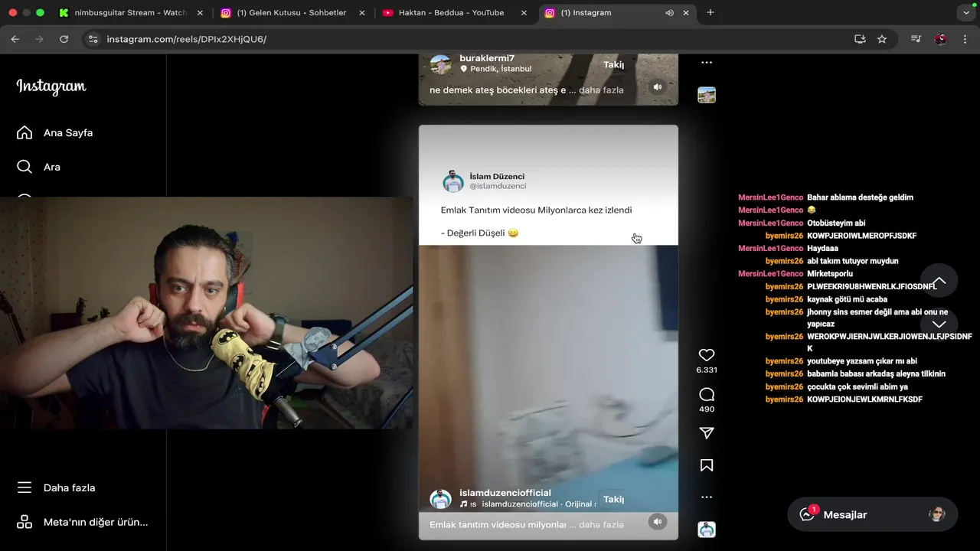Open more options dots for buraklermi7 reel

coord(707,63)
